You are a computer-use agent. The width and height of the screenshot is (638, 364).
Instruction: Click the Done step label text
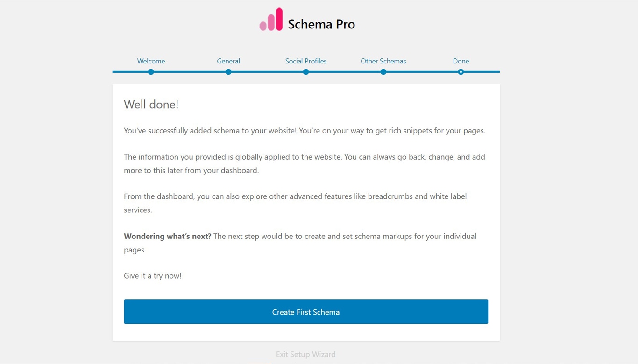click(461, 61)
